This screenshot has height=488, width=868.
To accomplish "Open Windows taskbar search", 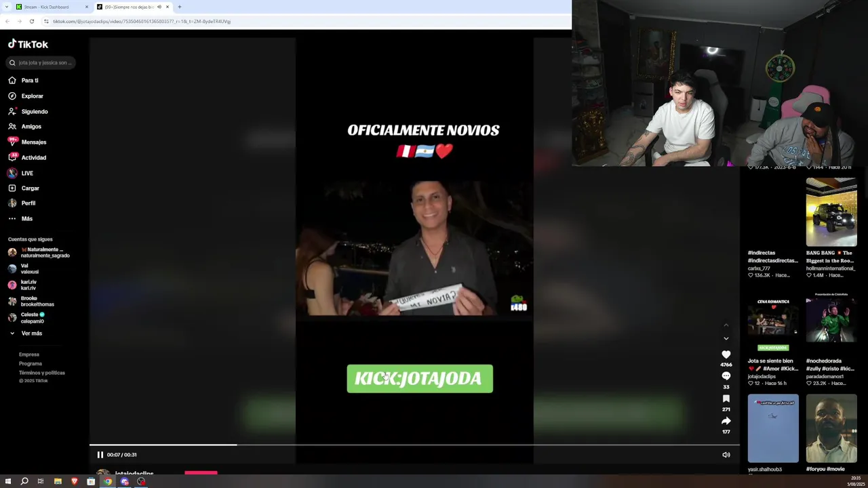I will (24, 481).
